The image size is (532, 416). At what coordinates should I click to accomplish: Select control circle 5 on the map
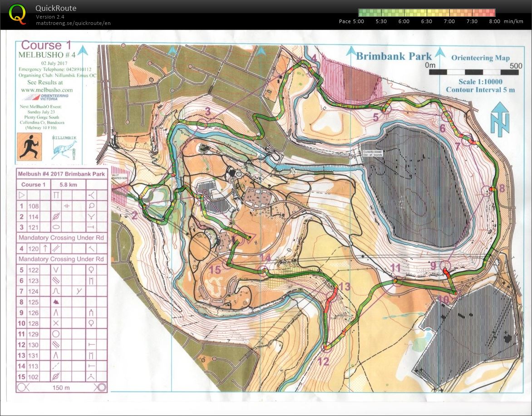(x=386, y=109)
